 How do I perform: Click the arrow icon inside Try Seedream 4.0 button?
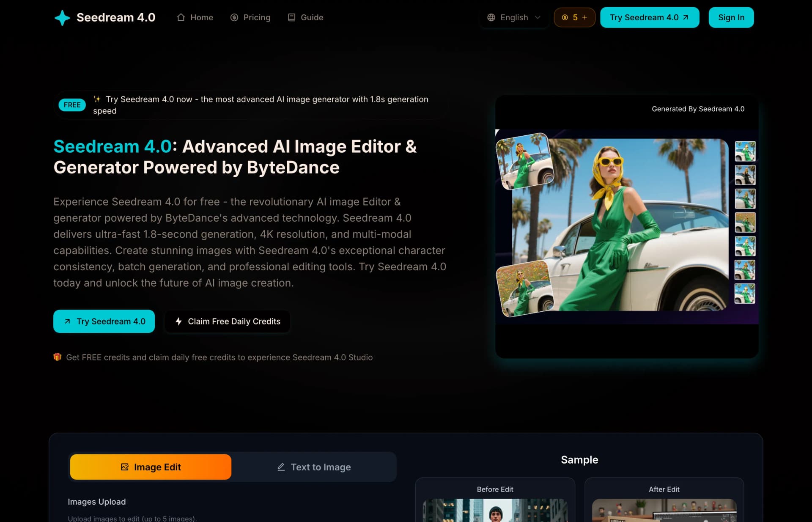tap(685, 17)
